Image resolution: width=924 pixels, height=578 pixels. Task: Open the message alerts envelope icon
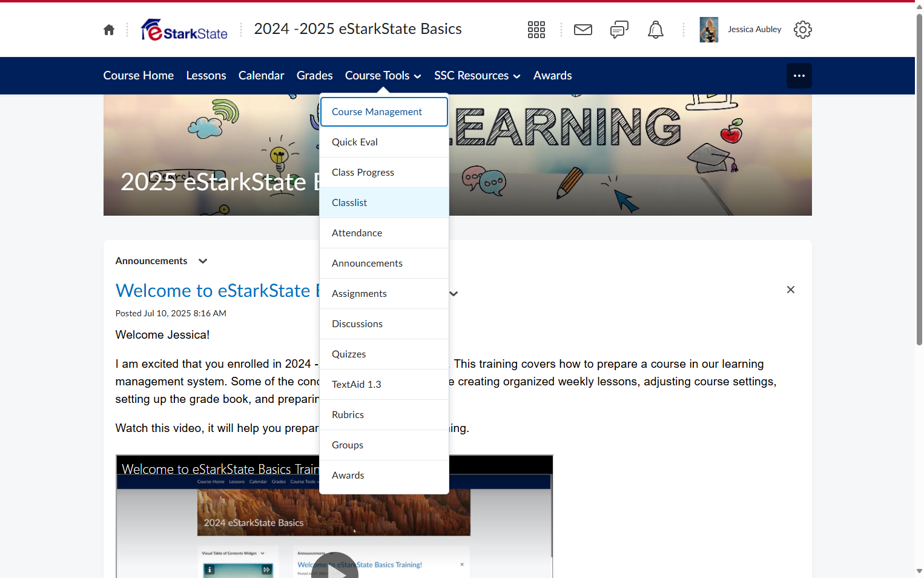tap(583, 30)
